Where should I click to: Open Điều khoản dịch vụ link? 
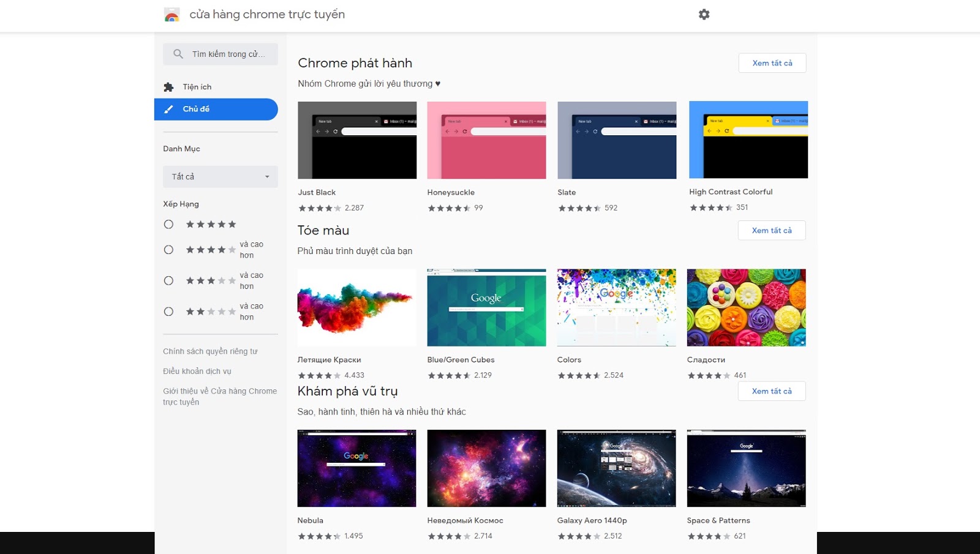[197, 371]
